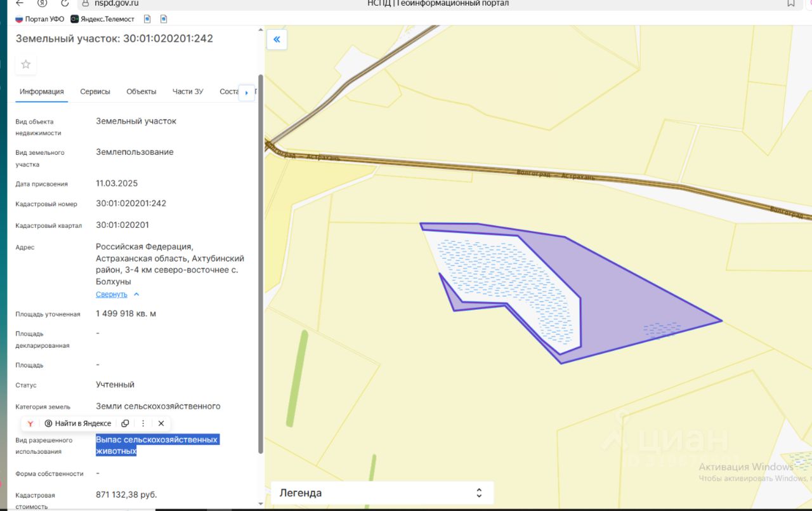Go back with browser back arrow
812x511 pixels.
[20, 3]
